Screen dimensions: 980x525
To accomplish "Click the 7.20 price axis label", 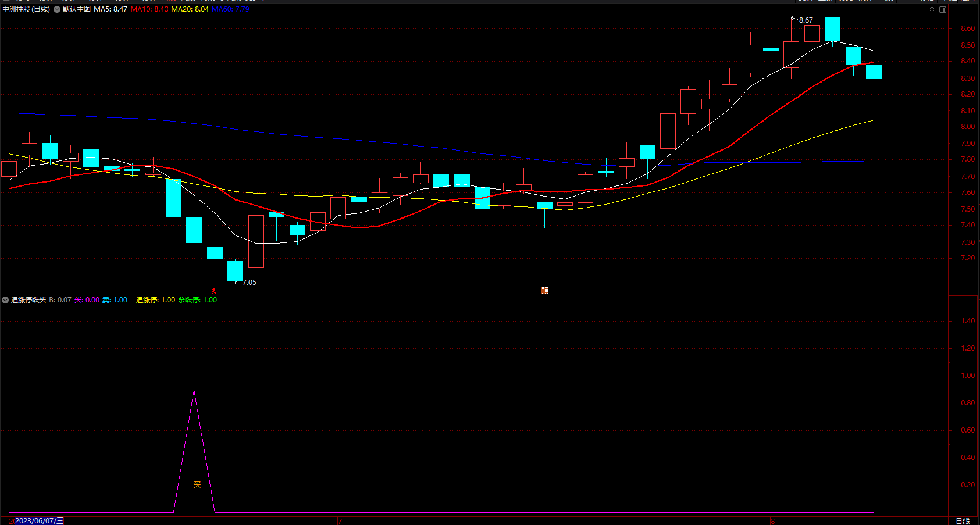I will point(968,258).
